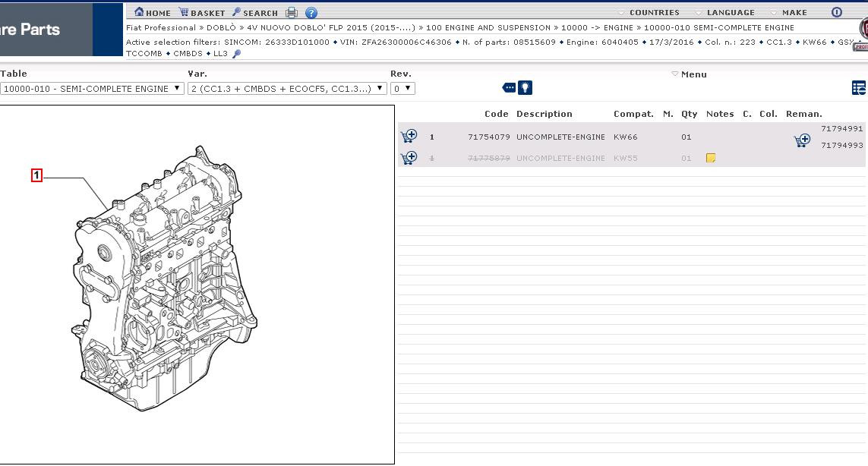This screenshot has height=466, width=868.
Task: Click the blue tag icon beside light bulb
Action: [x=509, y=88]
